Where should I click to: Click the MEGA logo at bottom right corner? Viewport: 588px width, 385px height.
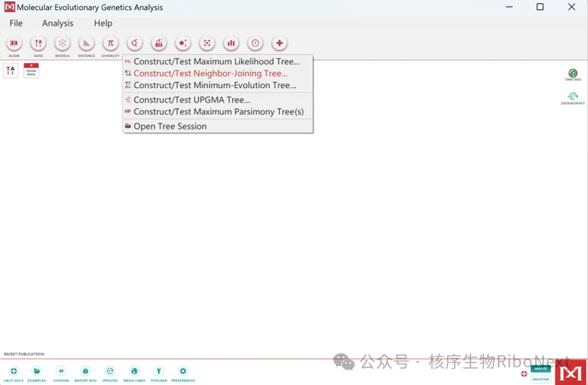(x=570, y=372)
